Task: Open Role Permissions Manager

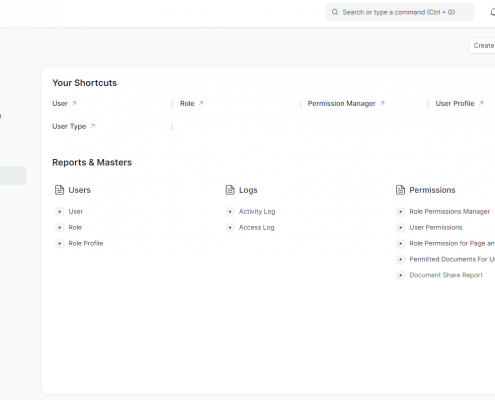Action: (x=450, y=212)
